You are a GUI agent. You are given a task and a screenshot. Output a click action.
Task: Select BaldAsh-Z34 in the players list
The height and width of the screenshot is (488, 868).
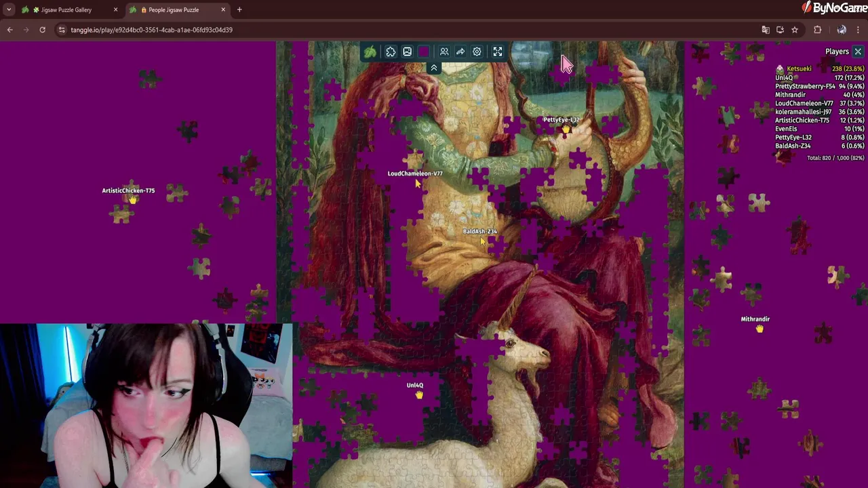click(x=820, y=146)
